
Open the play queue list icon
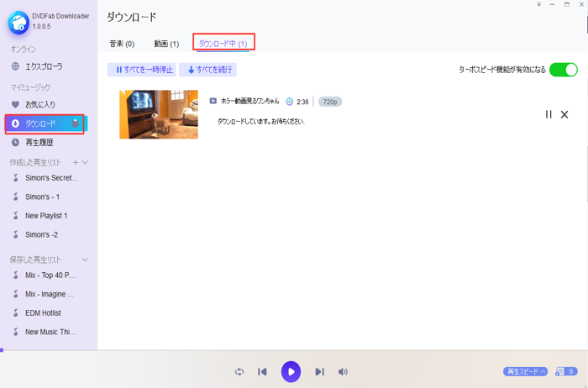point(566,371)
